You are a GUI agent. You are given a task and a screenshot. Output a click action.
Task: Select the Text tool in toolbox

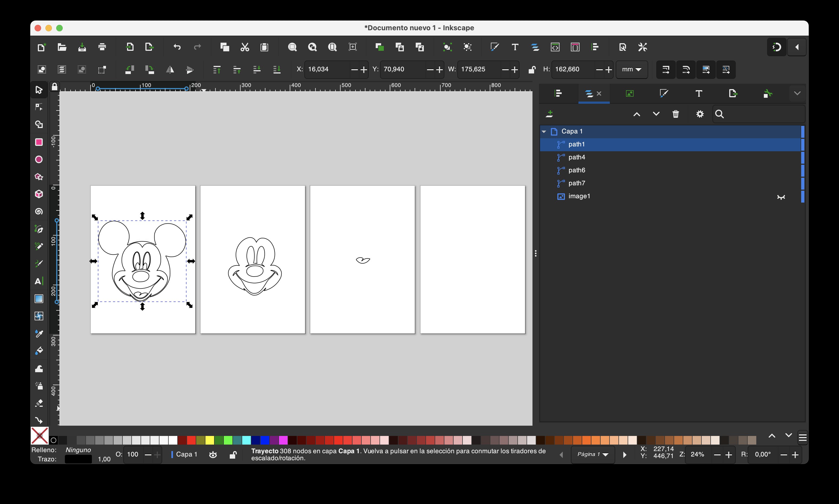point(39,281)
